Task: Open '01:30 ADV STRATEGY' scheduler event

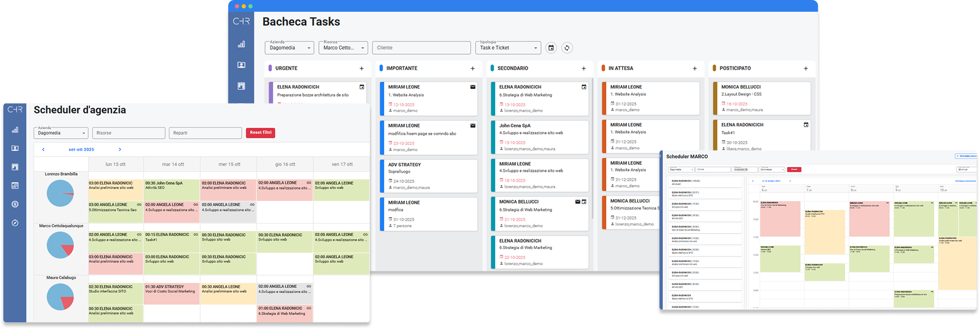Action: [x=172, y=294]
